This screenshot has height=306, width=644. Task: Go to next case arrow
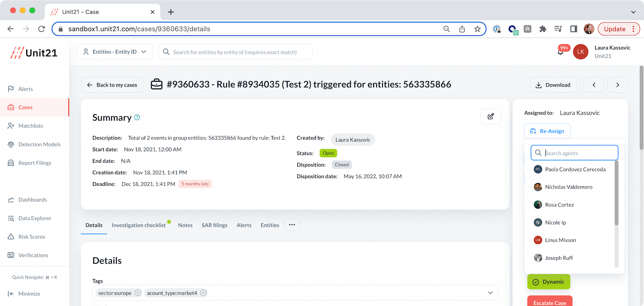617,85
